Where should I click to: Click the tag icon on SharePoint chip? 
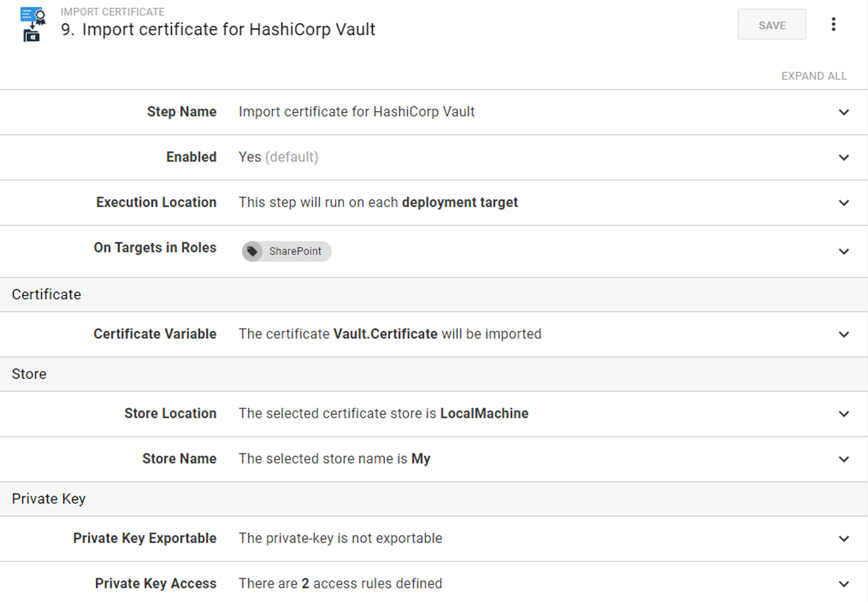click(x=252, y=251)
